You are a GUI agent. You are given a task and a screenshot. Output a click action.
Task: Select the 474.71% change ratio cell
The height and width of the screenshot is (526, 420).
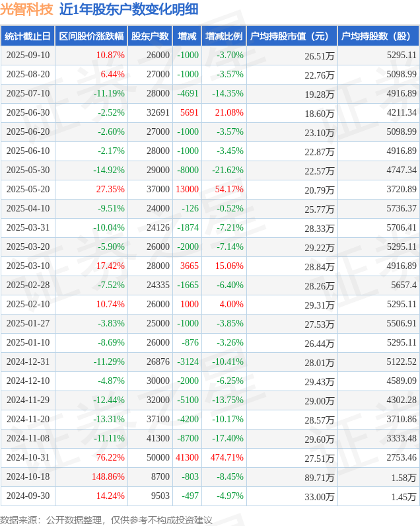[x=227, y=457]
